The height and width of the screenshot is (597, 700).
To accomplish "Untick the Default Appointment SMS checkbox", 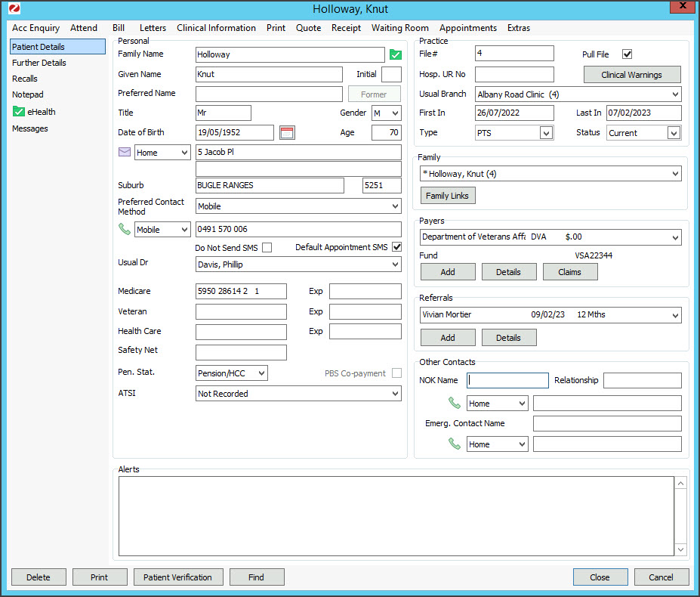I will click(x=396, y=247).
